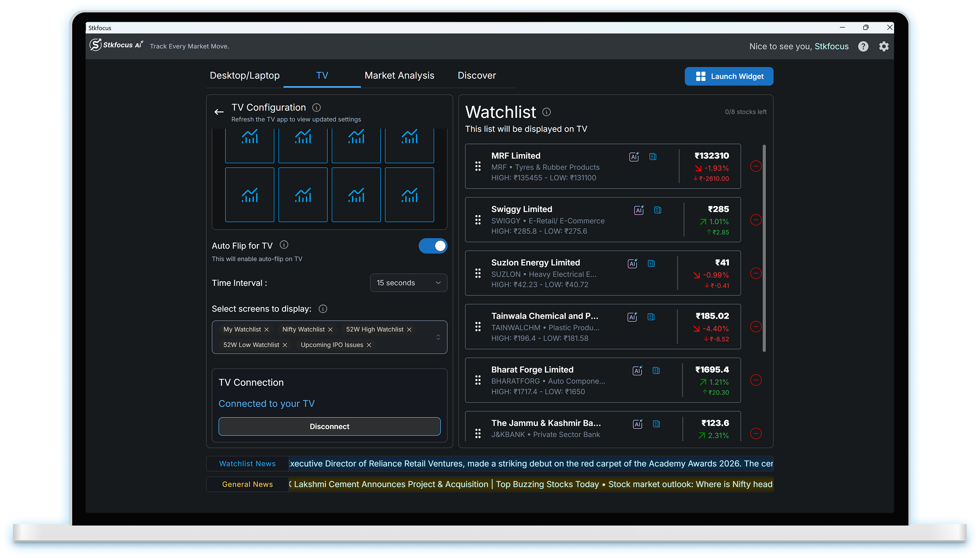Click the Launch Widget button
The height and width of the screenshot is (558, 980).
tap(729, 77)
